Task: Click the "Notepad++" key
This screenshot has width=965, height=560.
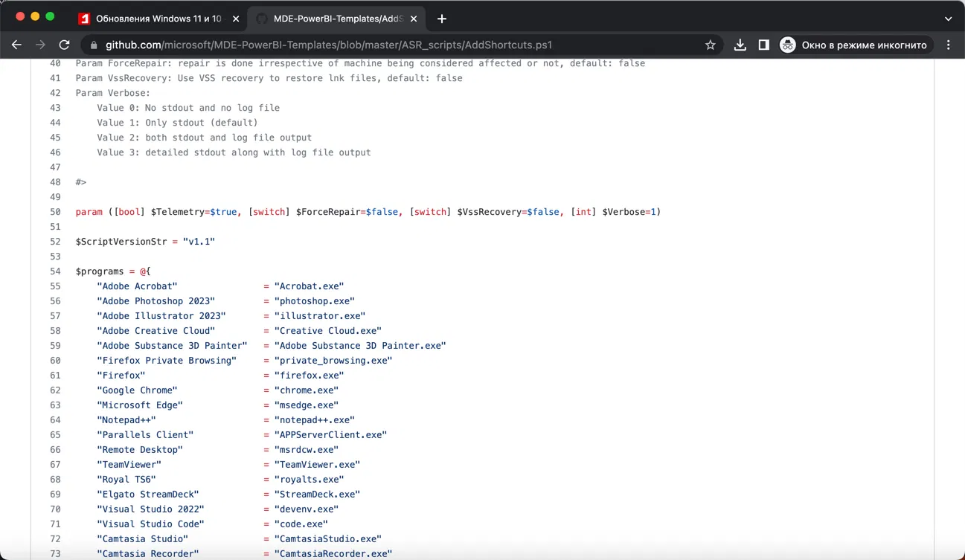Action: [x=126, y=420]
